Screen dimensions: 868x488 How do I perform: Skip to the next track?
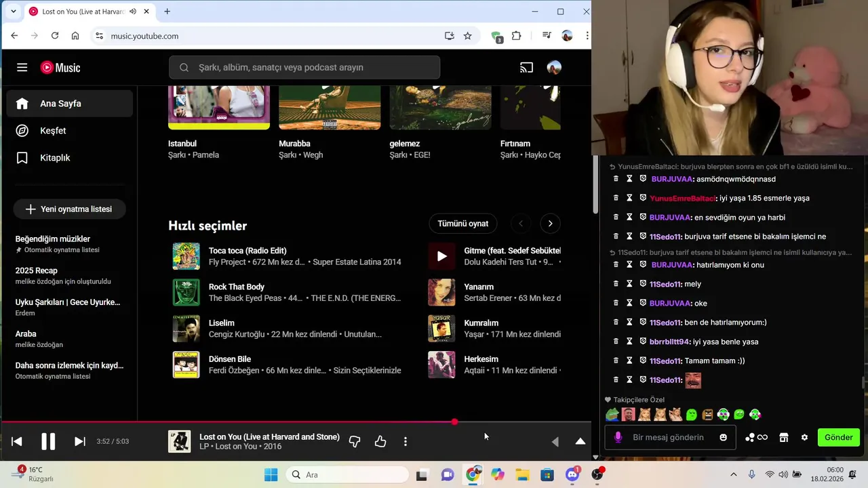(79, 441)
